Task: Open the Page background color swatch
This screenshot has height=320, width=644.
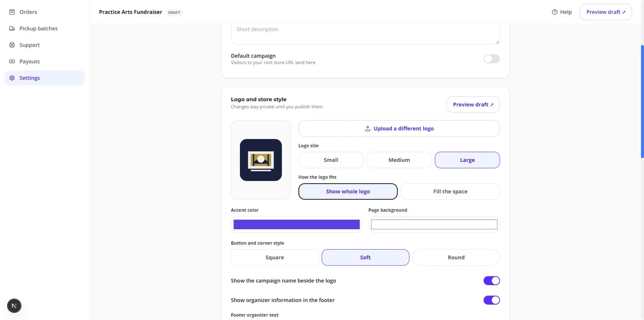Action: pyautogui.click(x=434, y=224)
